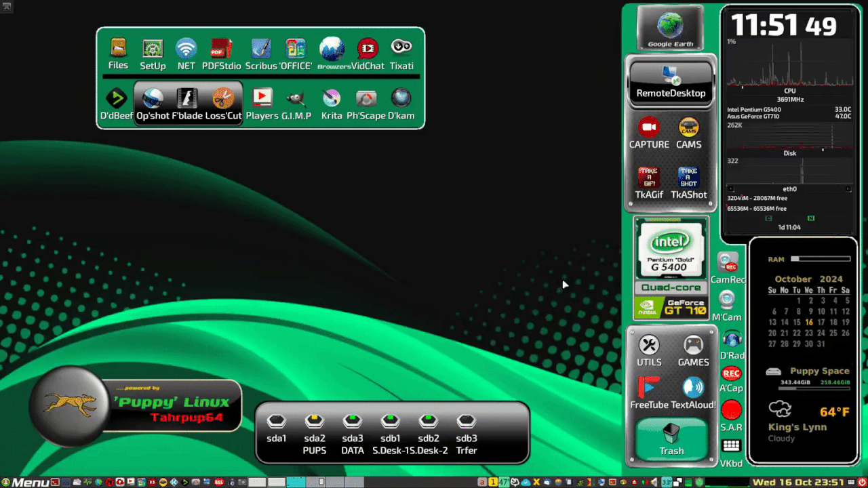
Task: Click the yellow '1' tray indicator
Action: pos(492,483)
